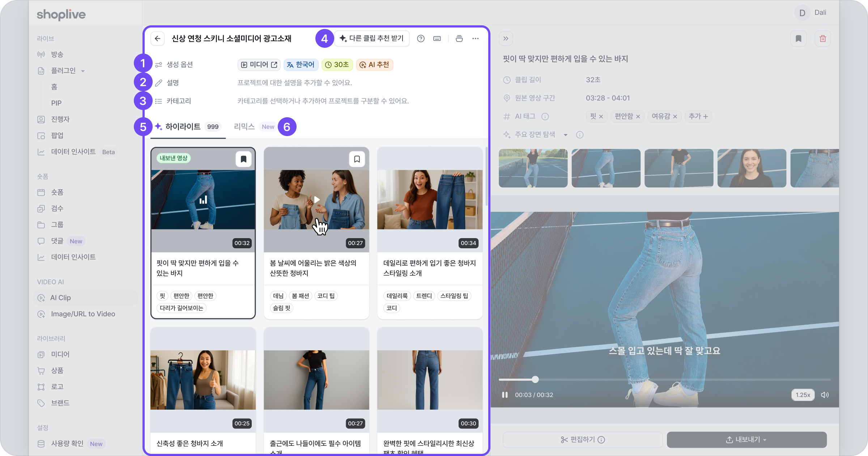Select the woman's face scene thumbnail

pyautogui.click(x=752, y=168)
